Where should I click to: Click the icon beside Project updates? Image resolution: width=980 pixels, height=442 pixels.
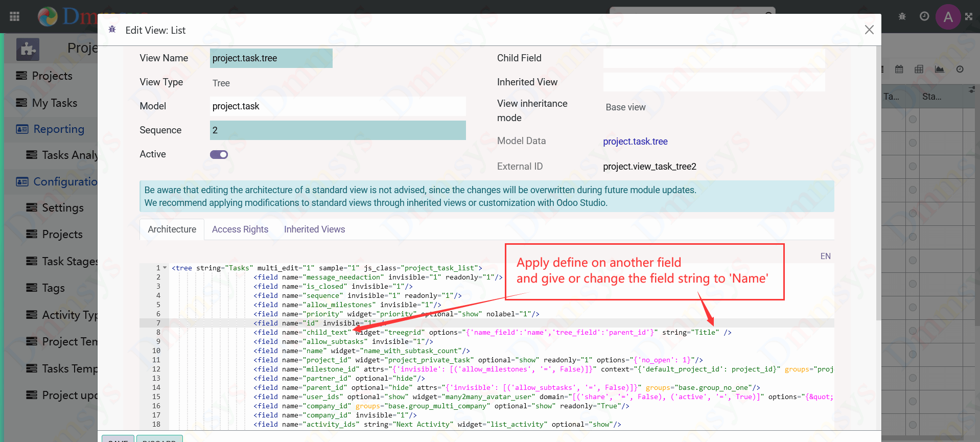pyautogui.click(x=32, y=395)
